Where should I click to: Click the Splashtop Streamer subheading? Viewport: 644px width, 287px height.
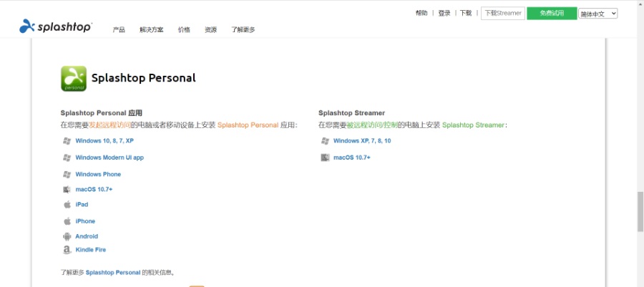[351, 113]
